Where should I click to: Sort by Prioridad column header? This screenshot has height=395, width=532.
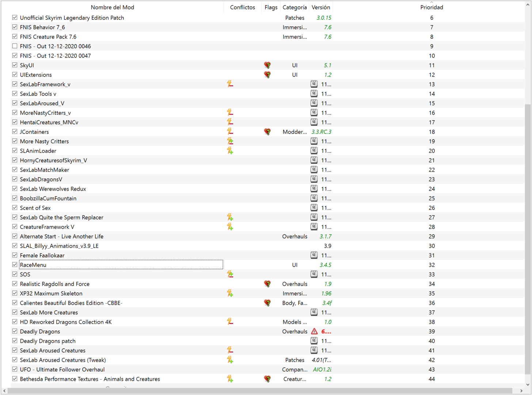point(432,7)
